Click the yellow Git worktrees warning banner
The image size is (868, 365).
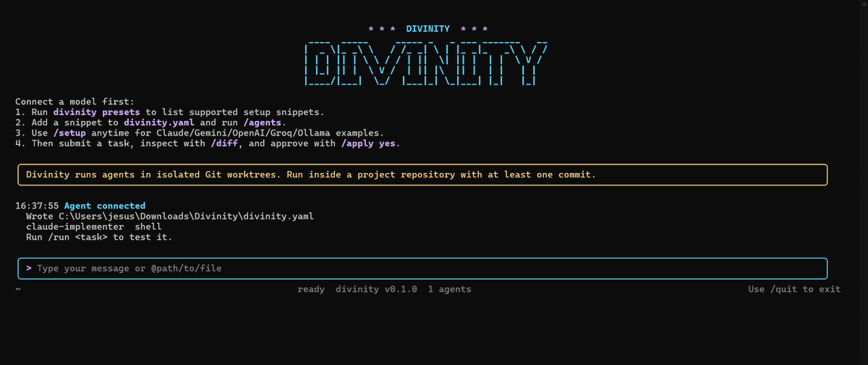[422, 175]
